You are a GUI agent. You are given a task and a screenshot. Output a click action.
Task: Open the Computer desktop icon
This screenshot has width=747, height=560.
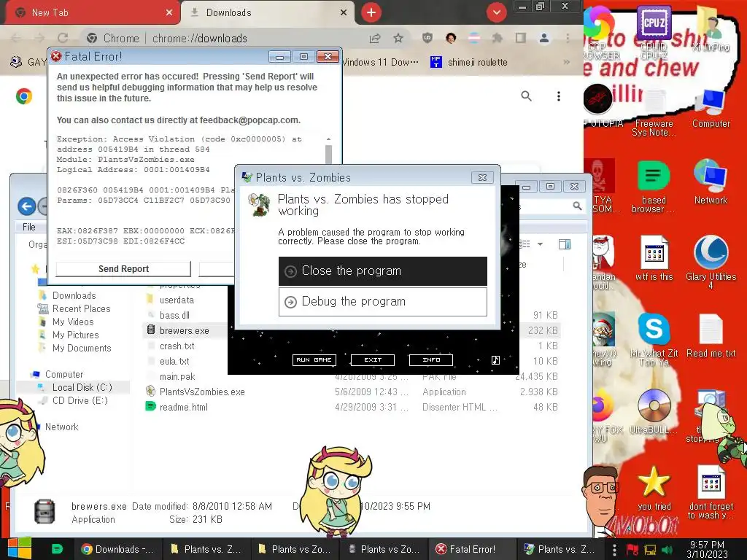[711, 109]
